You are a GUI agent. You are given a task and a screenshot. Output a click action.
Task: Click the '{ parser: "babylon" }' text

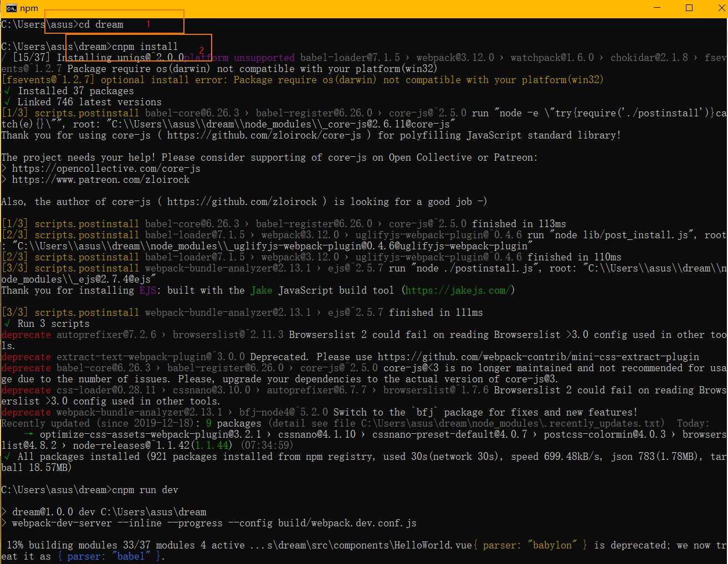(x=530, y=545)
